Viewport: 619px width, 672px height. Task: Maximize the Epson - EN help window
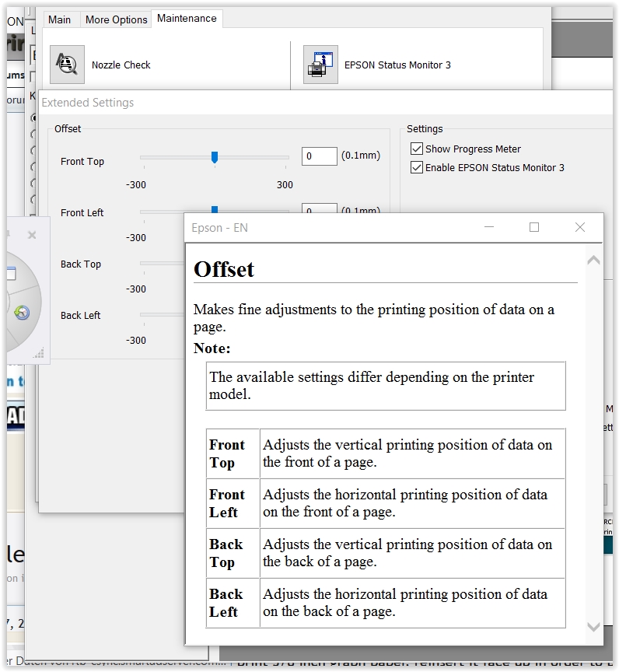click(x=534, y=227)
